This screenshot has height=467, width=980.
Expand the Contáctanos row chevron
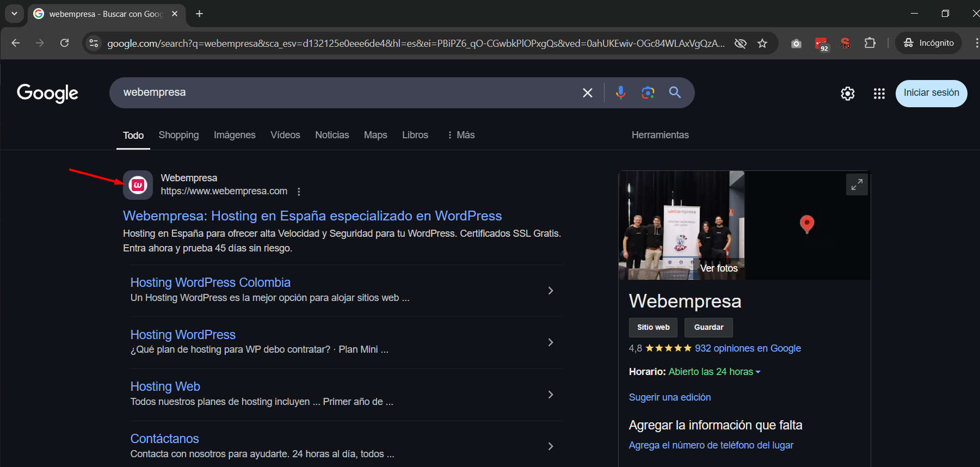[551, 446]
